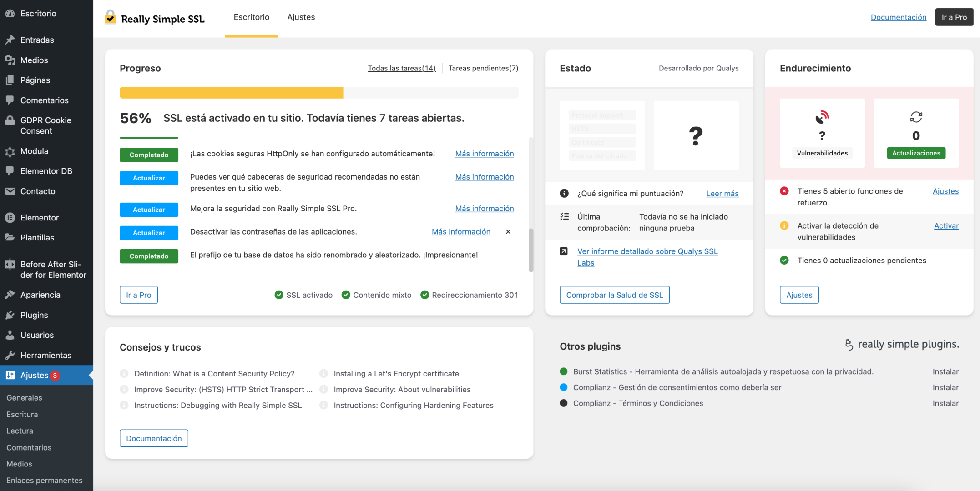
Task: Open Lectura settings submenu
Action: pyautogui.click(x=20, y=431)
